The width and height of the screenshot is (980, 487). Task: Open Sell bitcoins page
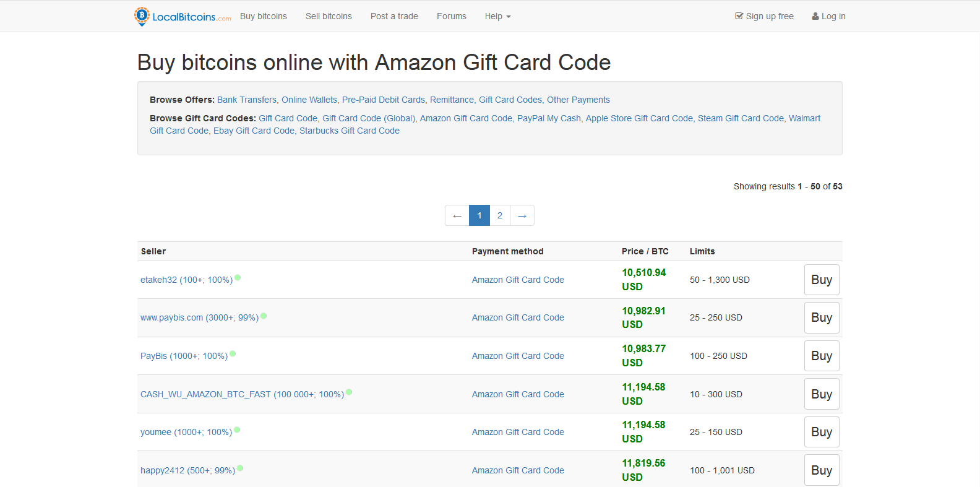pos(329,16)
